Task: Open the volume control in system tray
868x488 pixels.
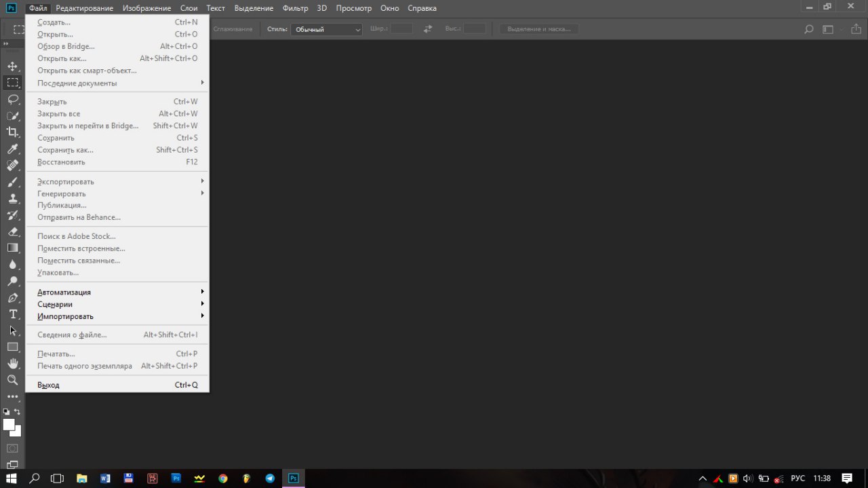Action: click(x=748, y=478)
